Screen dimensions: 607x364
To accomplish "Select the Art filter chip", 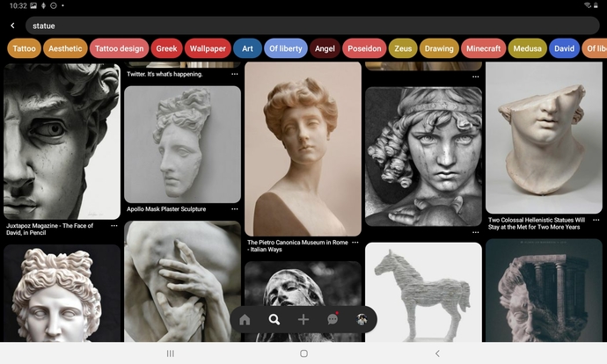I will (247, 48).
